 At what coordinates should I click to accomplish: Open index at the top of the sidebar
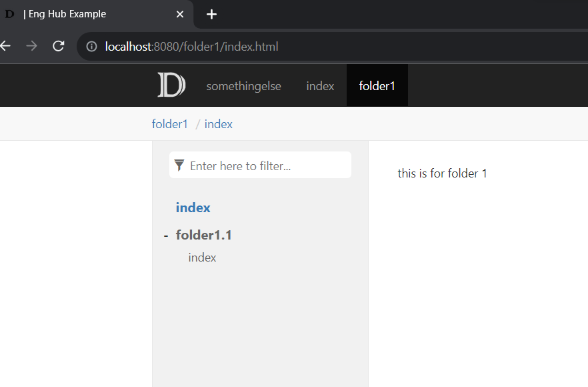(x=193, y=208)
